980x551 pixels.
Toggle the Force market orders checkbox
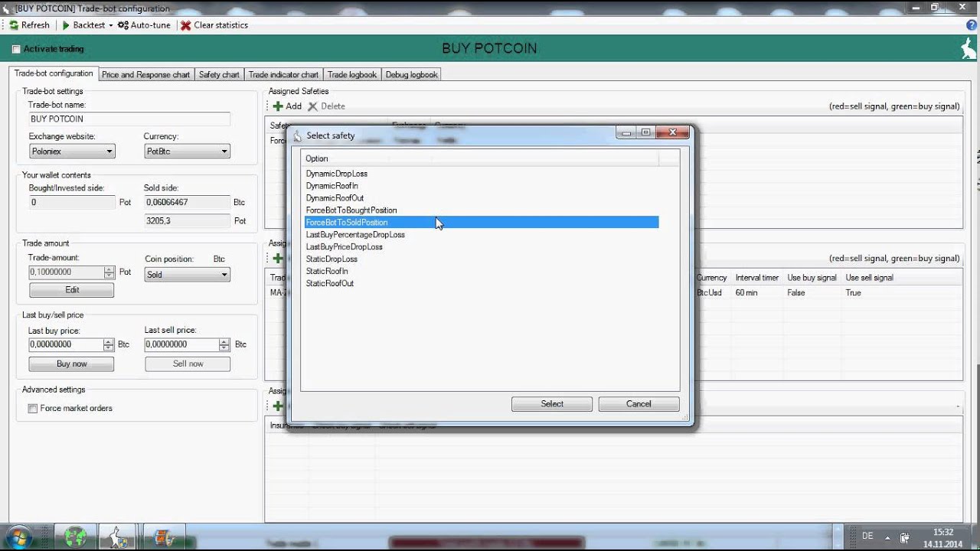33,409
